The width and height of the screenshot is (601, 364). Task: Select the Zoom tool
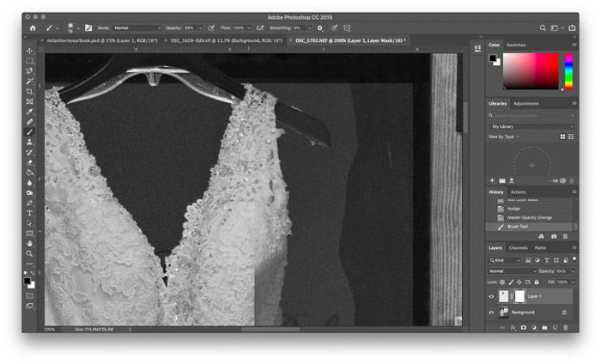[29, 253]
